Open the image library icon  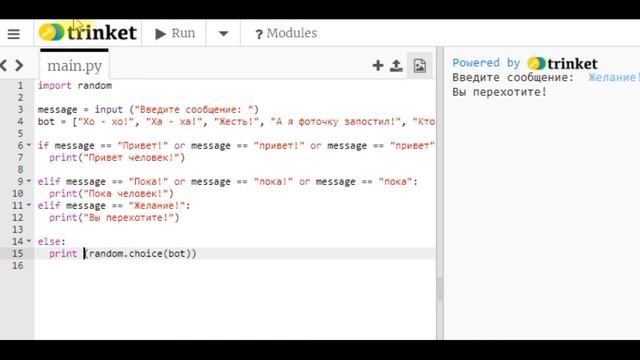(x=420, y=66)
